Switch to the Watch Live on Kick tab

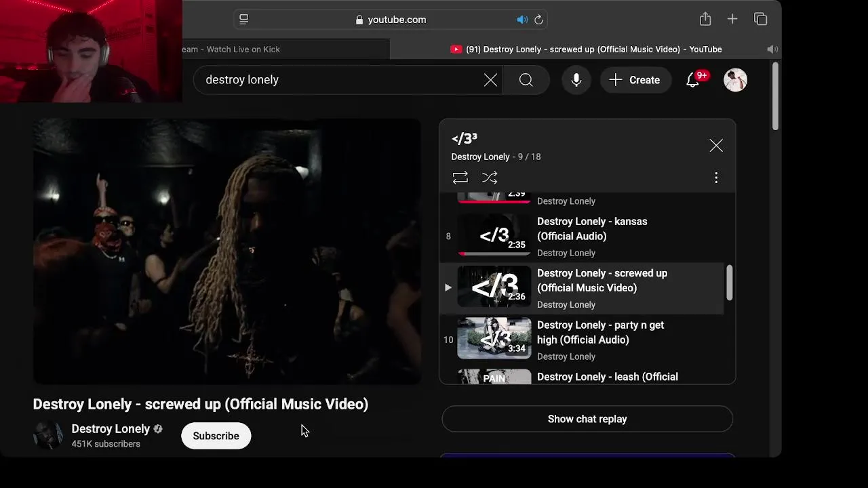tap(285, 49)
